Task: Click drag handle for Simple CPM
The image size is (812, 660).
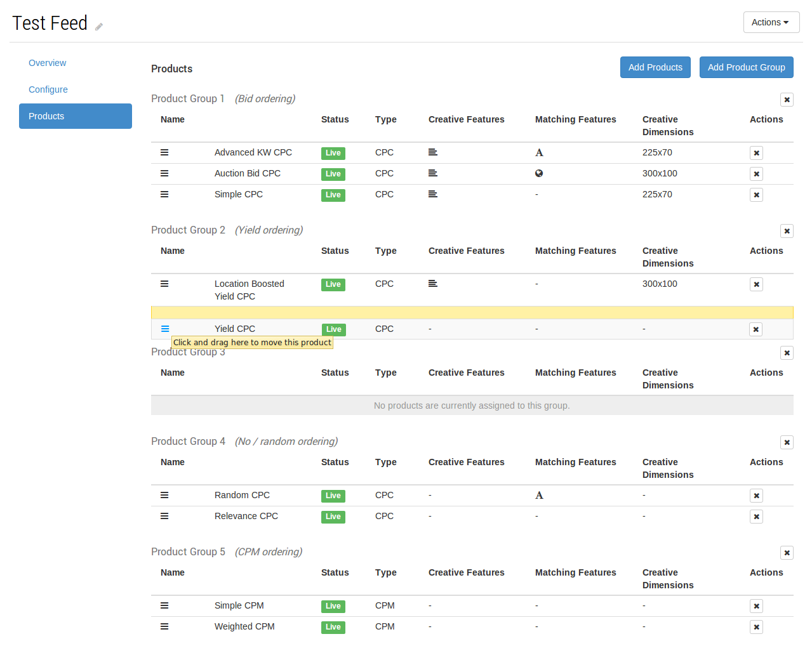Action: point(164,605)
